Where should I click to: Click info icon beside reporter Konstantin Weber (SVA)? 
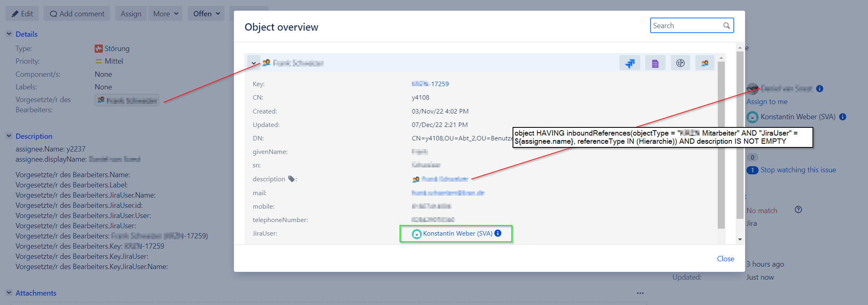[x=843, y=117]
